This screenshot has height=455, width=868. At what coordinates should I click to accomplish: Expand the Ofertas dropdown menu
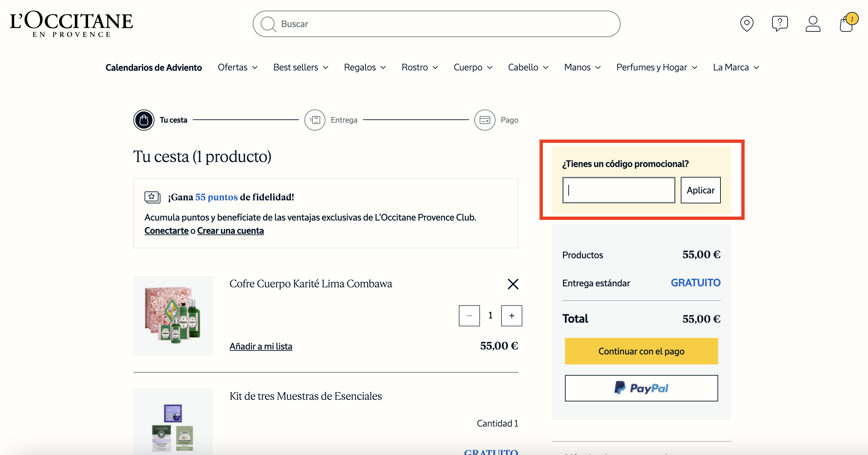pos(238,67)
